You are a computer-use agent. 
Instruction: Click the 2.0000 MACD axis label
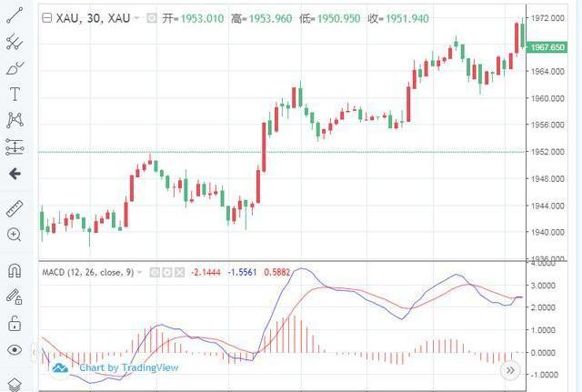(544, 307)
